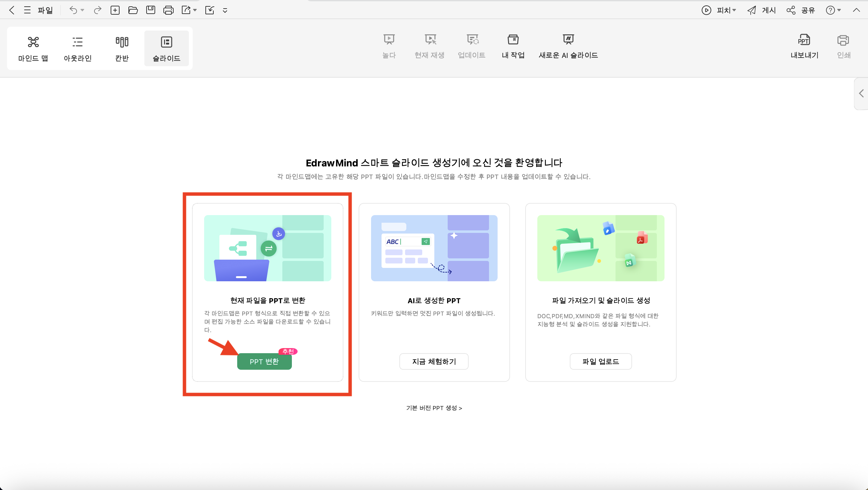Click the EdrawMind 스마트 슬라이드 생성기 welcome title
Screen dimensions: 868x490
pos(434,163)
